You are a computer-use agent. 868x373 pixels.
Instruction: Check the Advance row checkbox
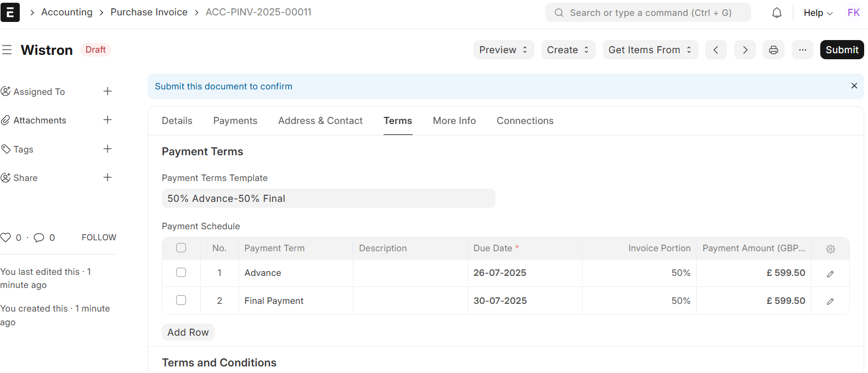point(181,273)
